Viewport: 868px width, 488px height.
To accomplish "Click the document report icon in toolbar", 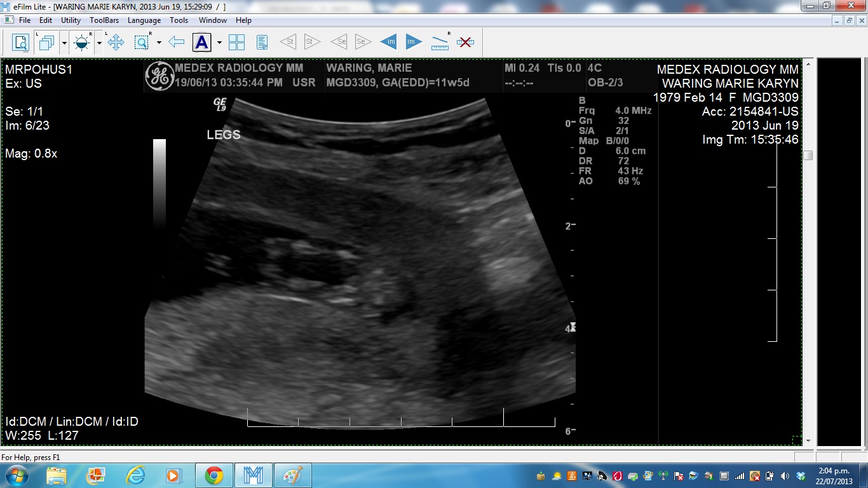I will point(261,43).
